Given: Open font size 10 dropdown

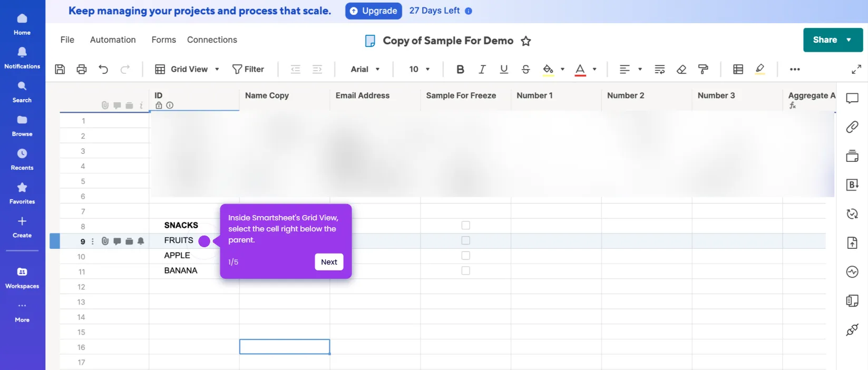Looking at the screenshot, I should coord(420,69).
